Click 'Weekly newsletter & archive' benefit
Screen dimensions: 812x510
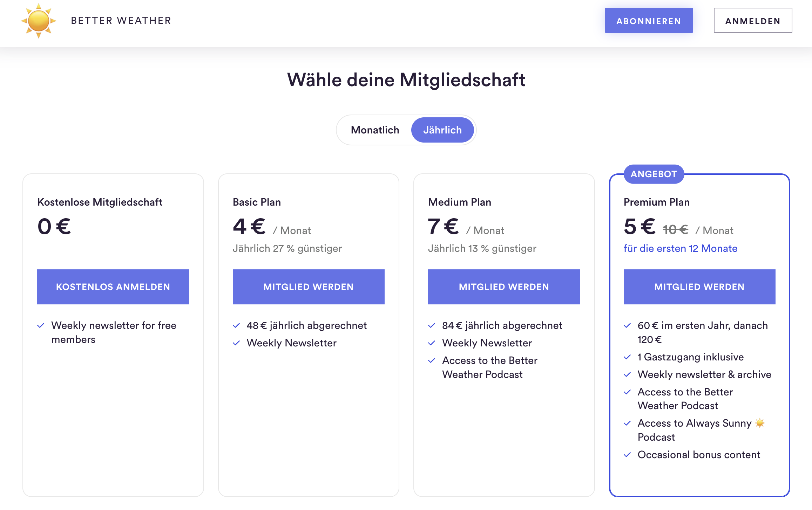[704, 374]
